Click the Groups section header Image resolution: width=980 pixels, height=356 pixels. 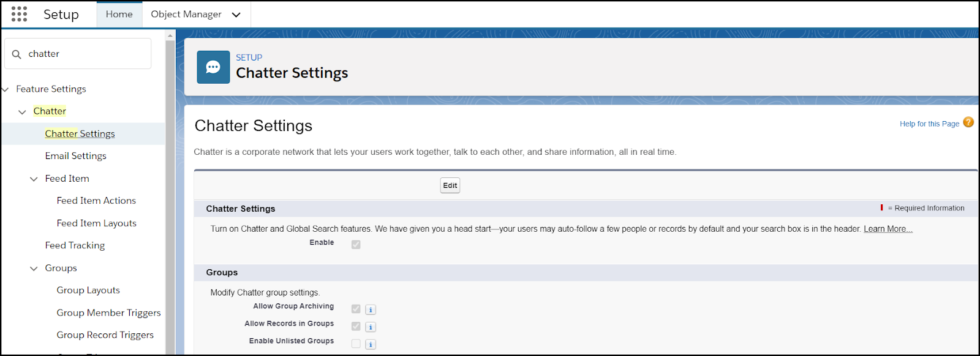pos(222,273)
